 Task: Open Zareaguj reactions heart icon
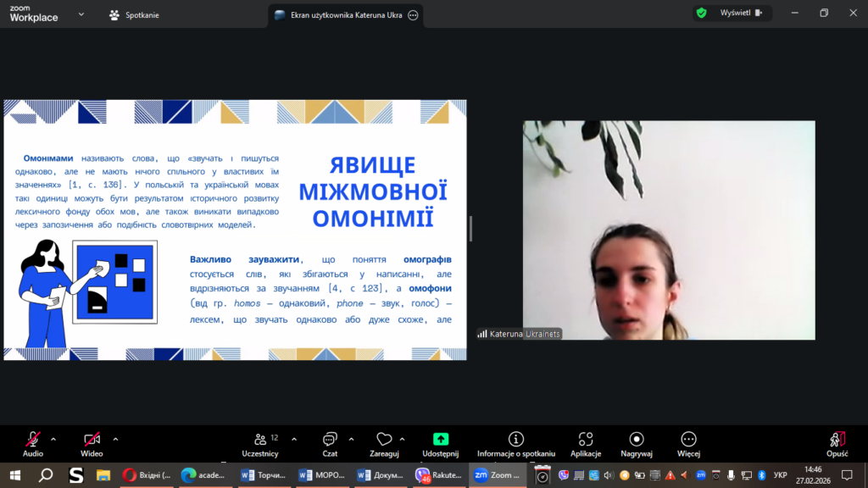[384, 440]
